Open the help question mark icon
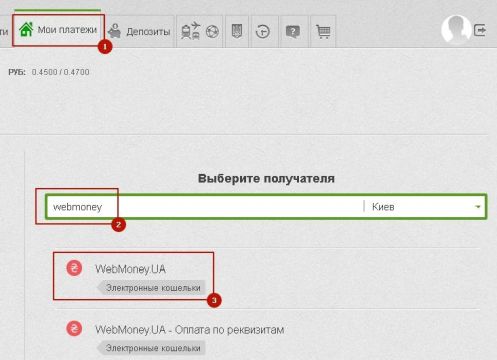This screenshot has width=497, height=360. [x=293, y=32]
